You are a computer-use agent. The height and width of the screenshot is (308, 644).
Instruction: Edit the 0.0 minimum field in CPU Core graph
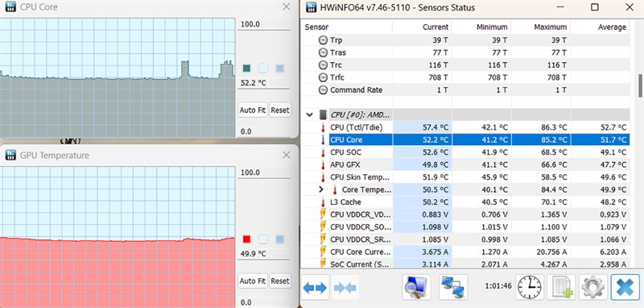(263, 131)
